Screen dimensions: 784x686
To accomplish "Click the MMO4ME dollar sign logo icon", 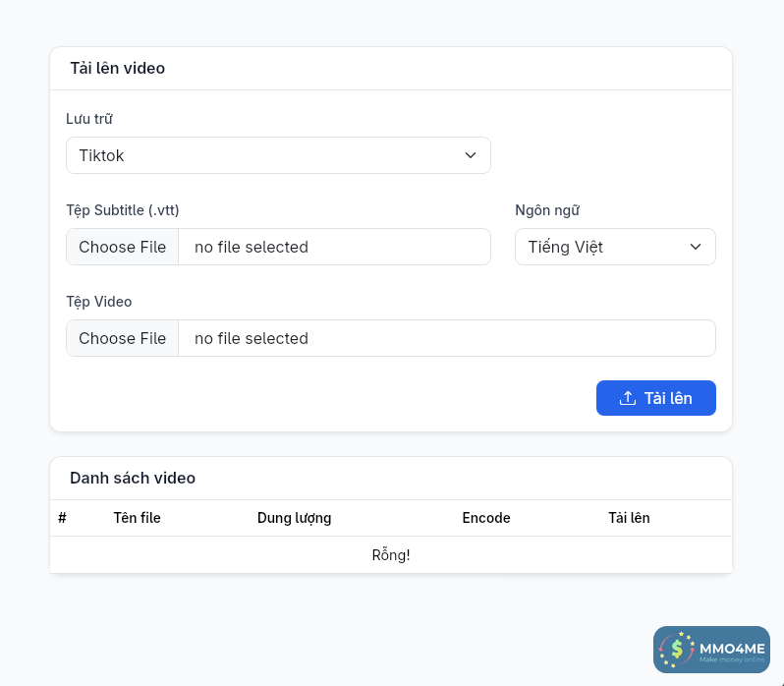I will (x=677, y=650).
